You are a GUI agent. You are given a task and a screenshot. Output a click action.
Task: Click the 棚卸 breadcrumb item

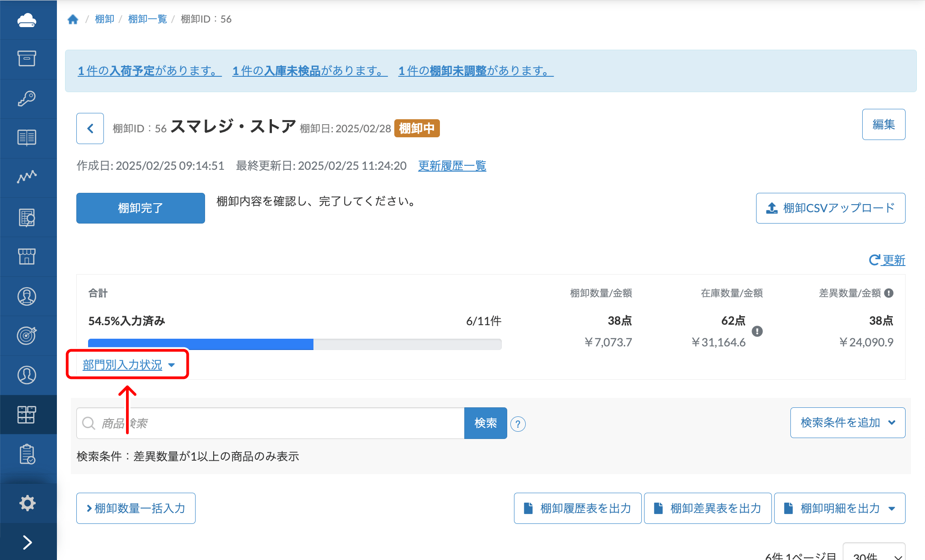pyautogui.click(x=104, y=19)
